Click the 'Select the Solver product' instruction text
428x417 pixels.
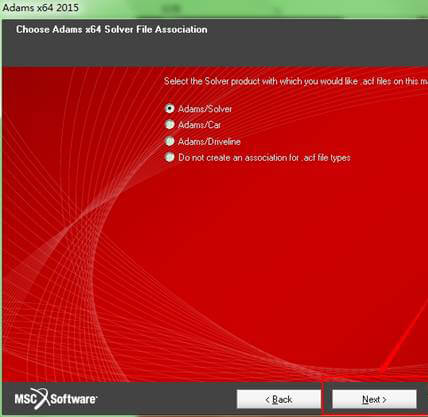click(x=296, y=81)
